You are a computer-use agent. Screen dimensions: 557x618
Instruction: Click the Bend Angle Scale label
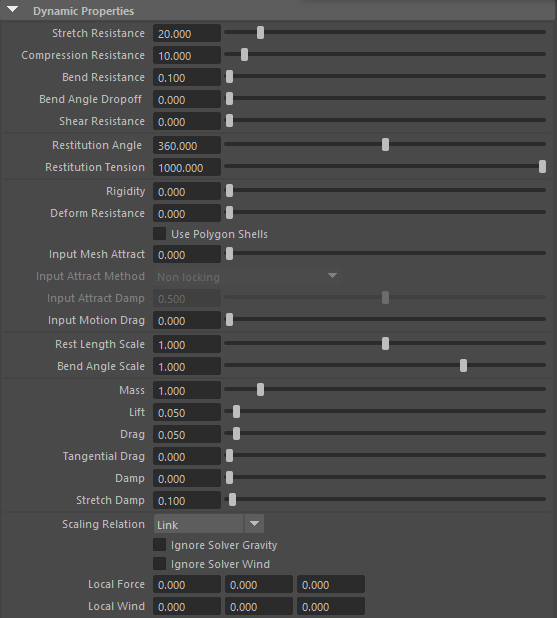click(101, 366)
